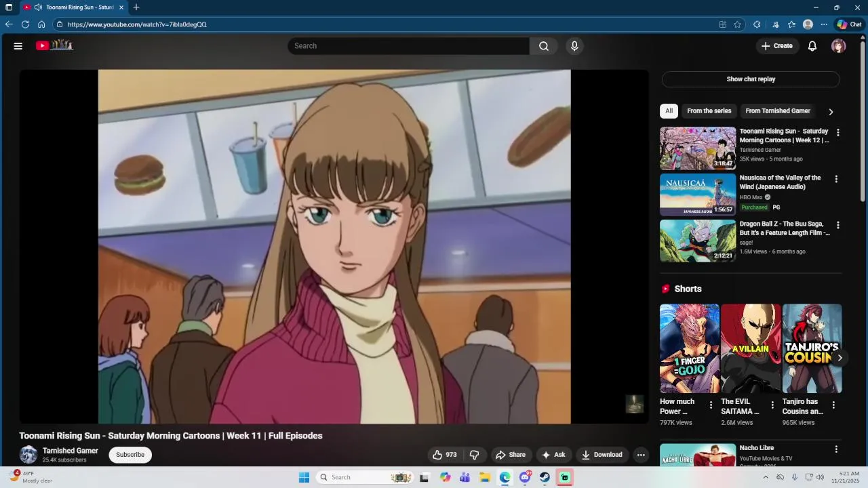Click the split screen icon in address bar
868x488 pixels.
723,24
